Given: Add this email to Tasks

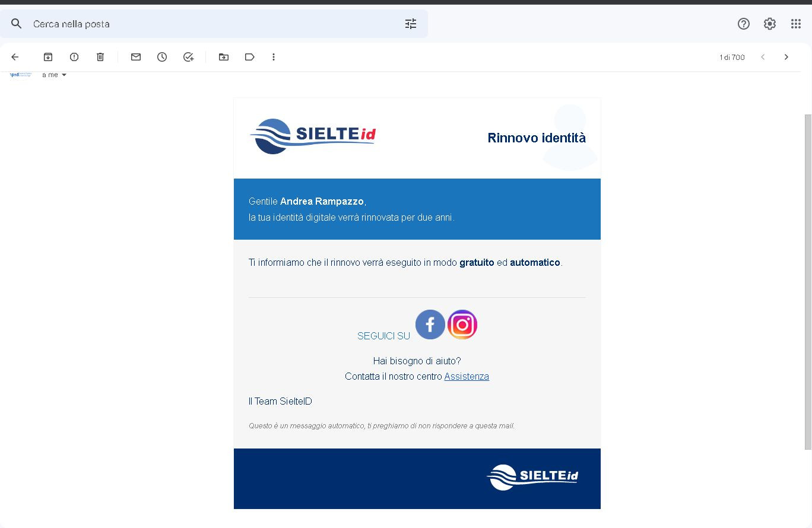Looking at the screenshot, I should 188,57.
